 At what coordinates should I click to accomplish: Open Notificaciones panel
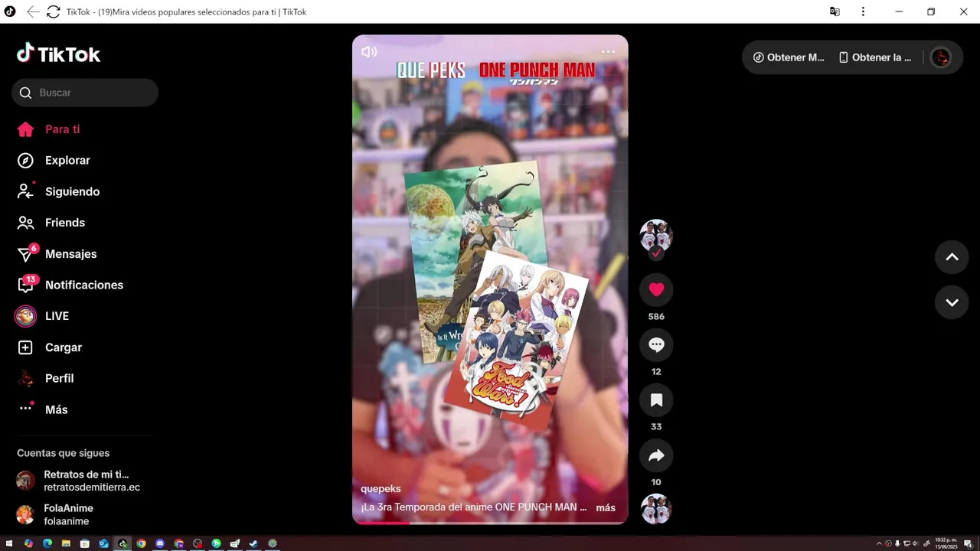point(70,285)
